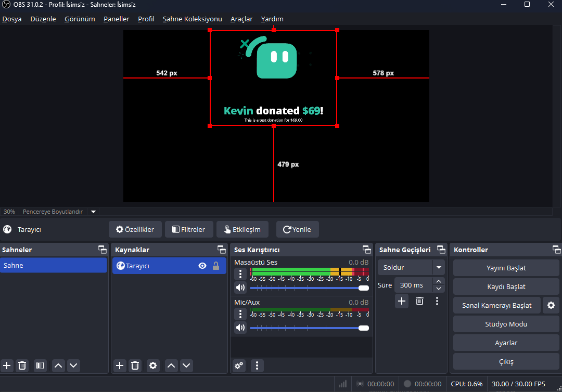Open audio mixer menu three-dot icon
Viewport: 562px width, 392px height.
[257, 365]
